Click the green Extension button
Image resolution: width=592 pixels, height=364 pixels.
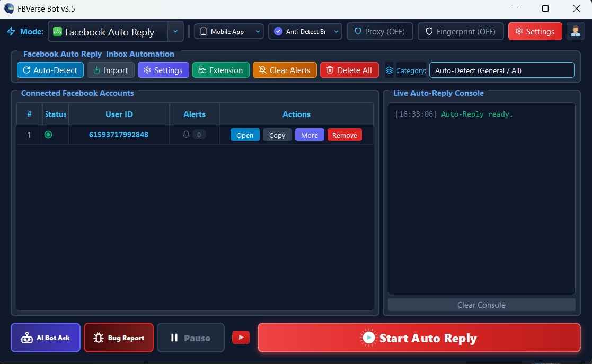[221, 70]
